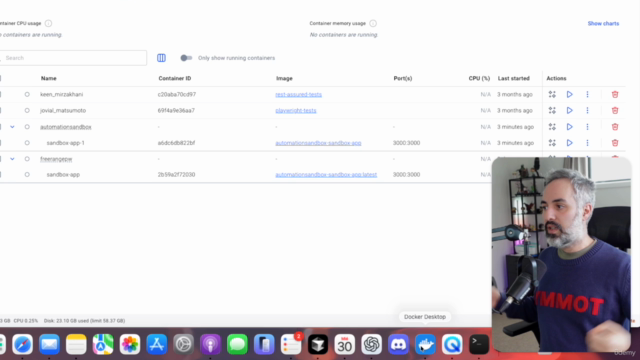Delete the keen_mirzakhani container via trash icon
640x360 pixels.
pos(615,94)
